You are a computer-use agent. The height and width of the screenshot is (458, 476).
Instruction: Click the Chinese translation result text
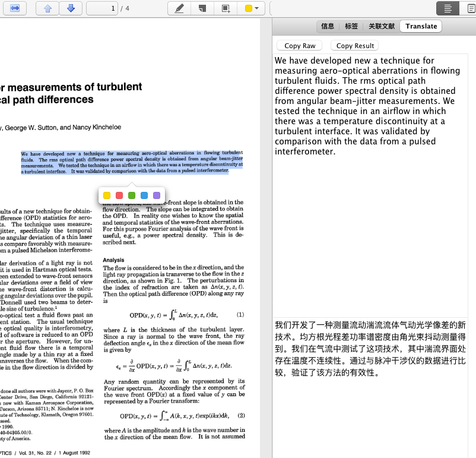[370, 349]
